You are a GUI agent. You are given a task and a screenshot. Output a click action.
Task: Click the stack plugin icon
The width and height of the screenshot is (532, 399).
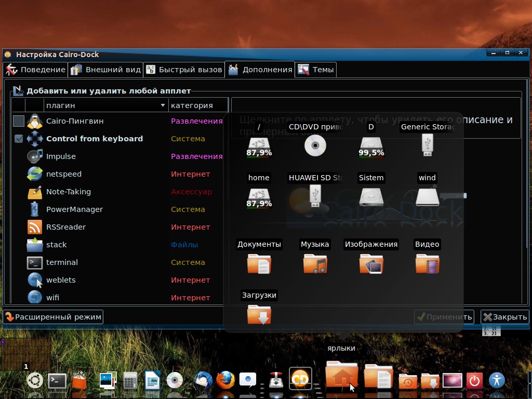(x=35, y=245)
